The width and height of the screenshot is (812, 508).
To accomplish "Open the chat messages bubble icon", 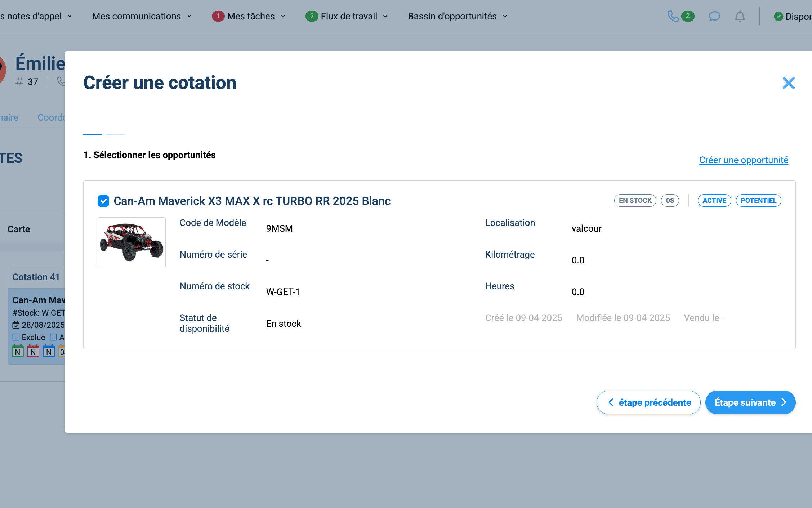I will (x=714, y=16).
